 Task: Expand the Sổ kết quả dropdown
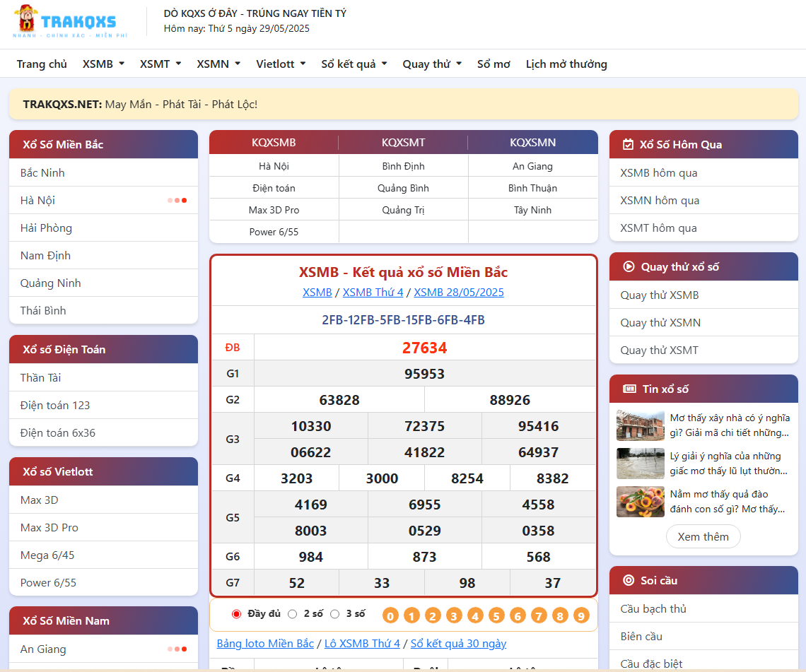(x=354, y=64)
